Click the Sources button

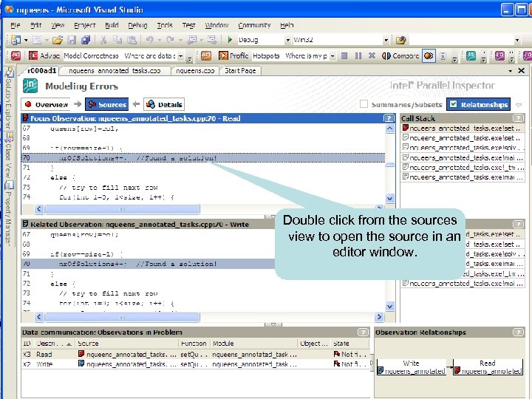click(107, 104)
